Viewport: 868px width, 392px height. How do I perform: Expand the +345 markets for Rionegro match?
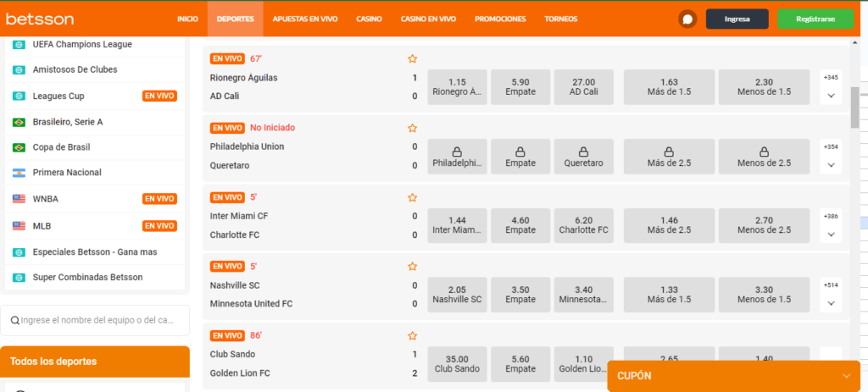(x=831, y=87)
